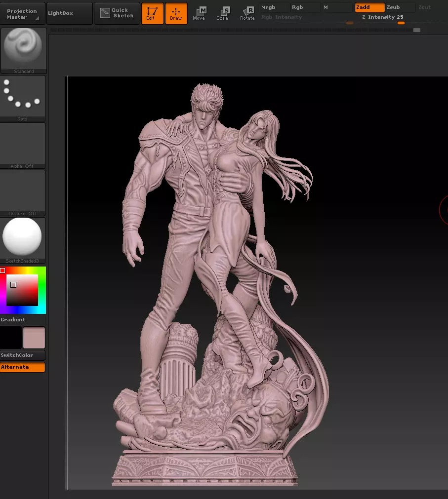448x499 pixels.
Task: Open the Projection Master button
Action: (23, 13)
